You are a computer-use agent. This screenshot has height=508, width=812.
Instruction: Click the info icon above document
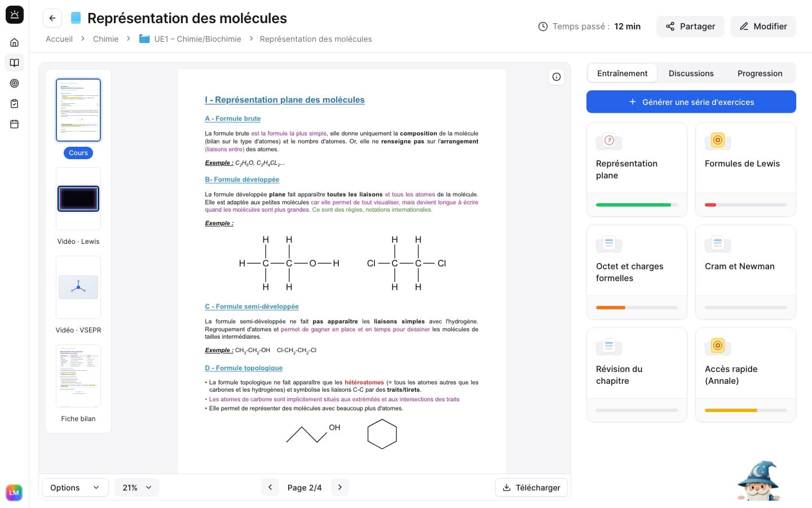[x=557, y=77]
